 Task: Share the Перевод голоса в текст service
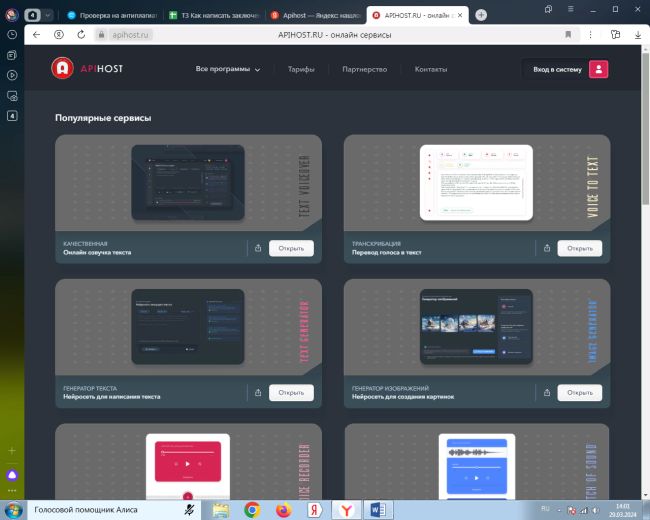point(547,248)
